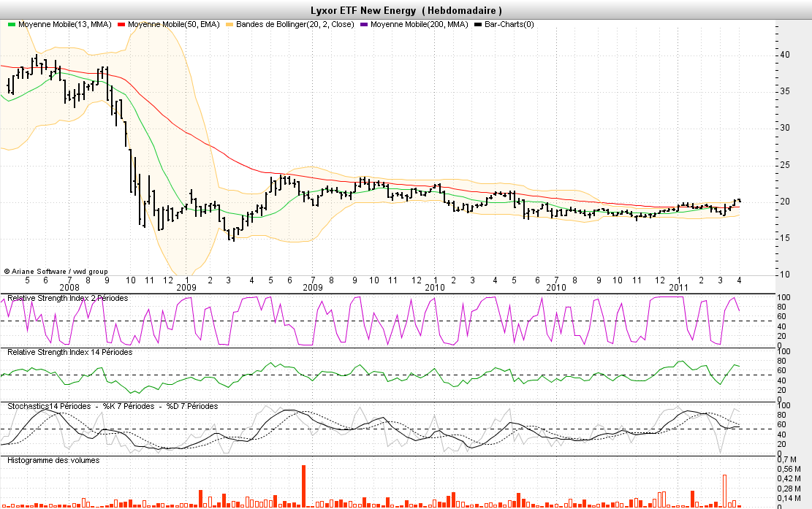Select the "Moyenne Mobile(13, MMA)" legend label

click(65, 24)
